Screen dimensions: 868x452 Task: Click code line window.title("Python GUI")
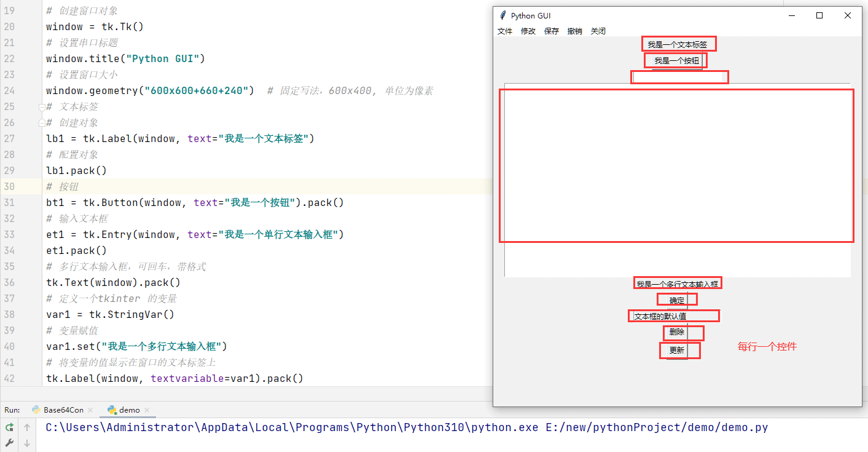(x=125, y=58)
